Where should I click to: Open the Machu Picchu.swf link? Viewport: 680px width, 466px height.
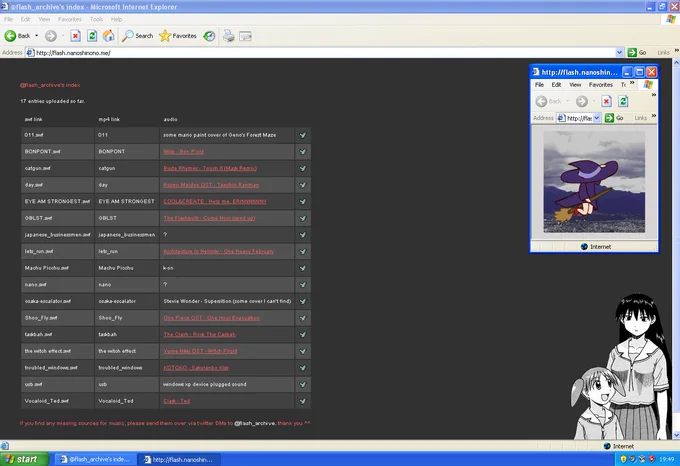click(46, 268)
